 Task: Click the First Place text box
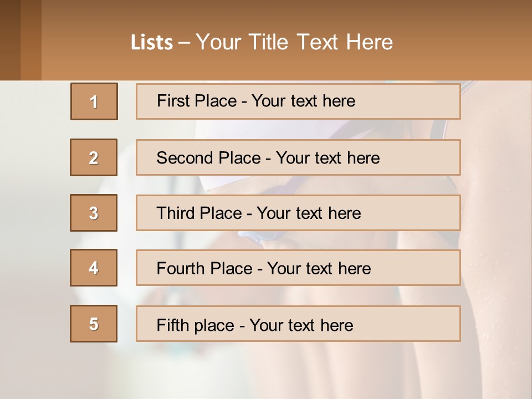tap(298, 101)
